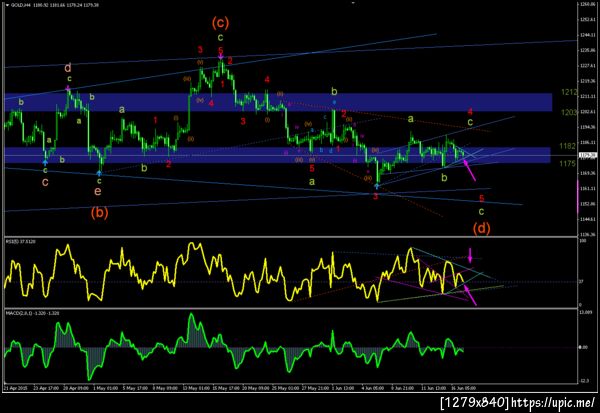Click the pink d wave label above April peak
The image size is (600, 413).
(x=68, y=68)
